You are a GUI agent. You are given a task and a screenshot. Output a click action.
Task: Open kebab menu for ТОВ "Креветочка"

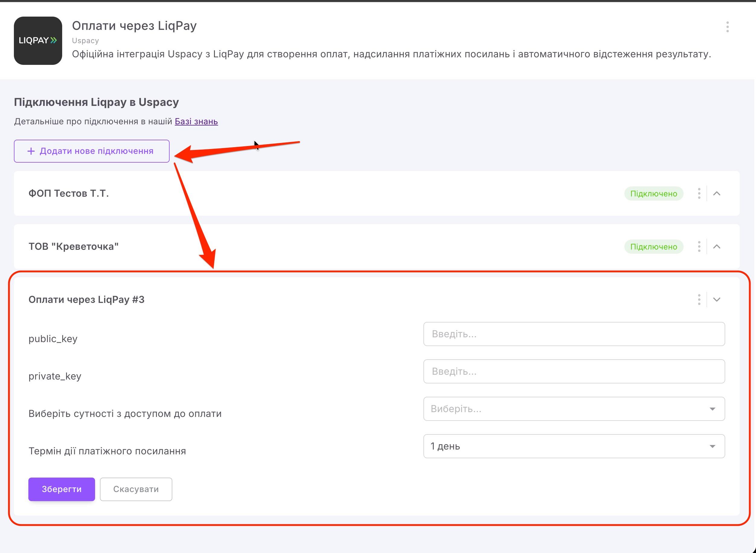[x=699, y=247]
